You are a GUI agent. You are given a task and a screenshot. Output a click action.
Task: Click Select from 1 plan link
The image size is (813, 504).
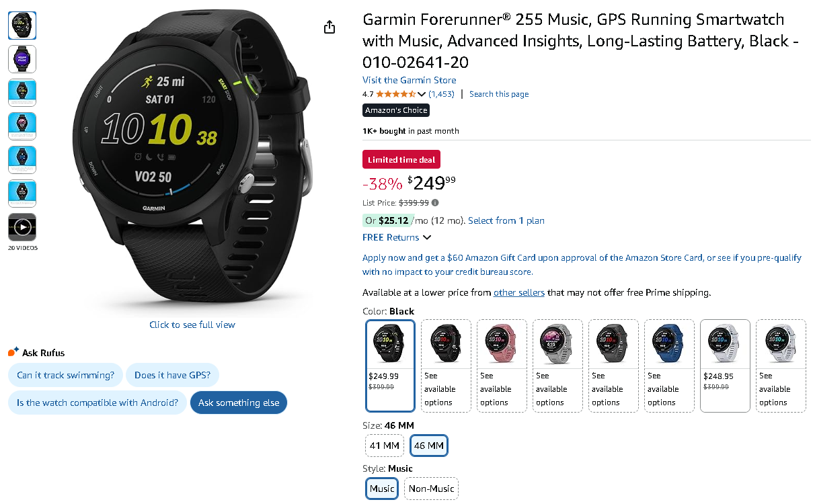coord(506,220)
